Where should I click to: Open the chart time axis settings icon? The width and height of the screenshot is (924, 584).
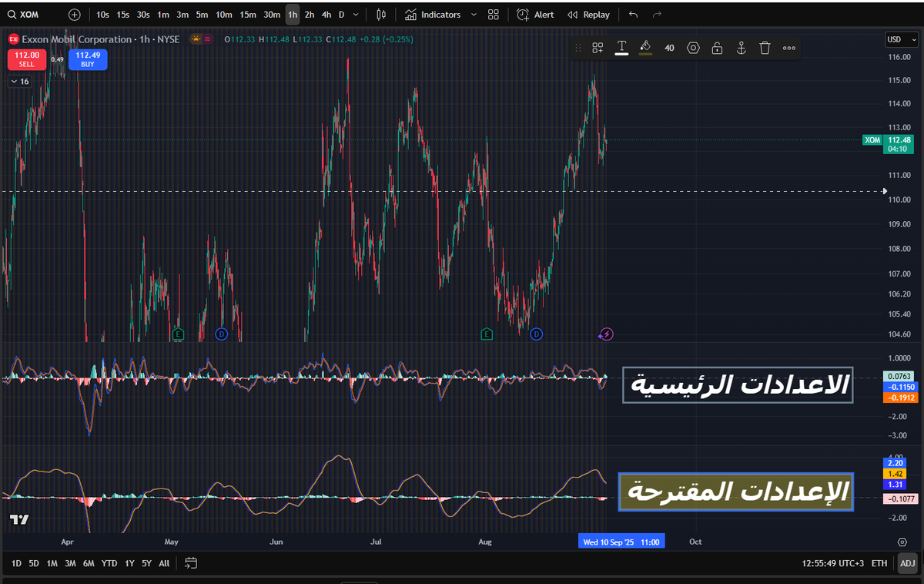[902, 542]
